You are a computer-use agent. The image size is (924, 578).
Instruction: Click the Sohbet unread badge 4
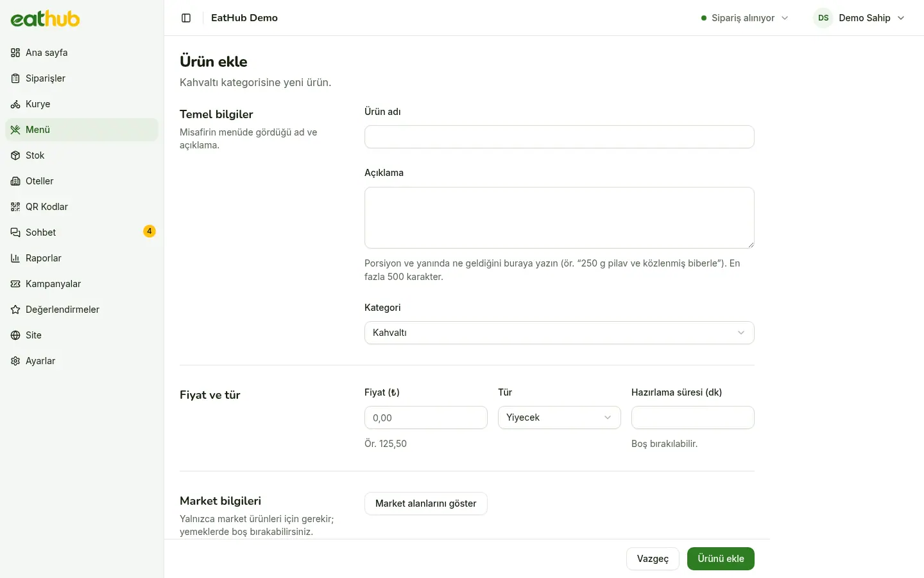[150, 231]
